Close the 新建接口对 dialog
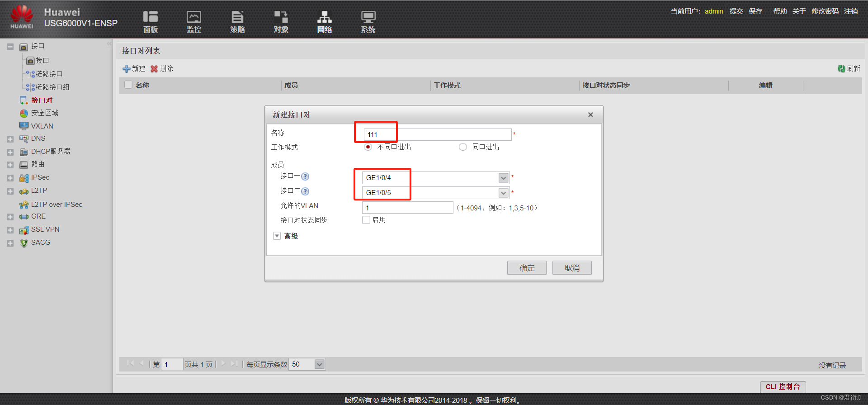The image size is (868, 405). coord(590,115)
